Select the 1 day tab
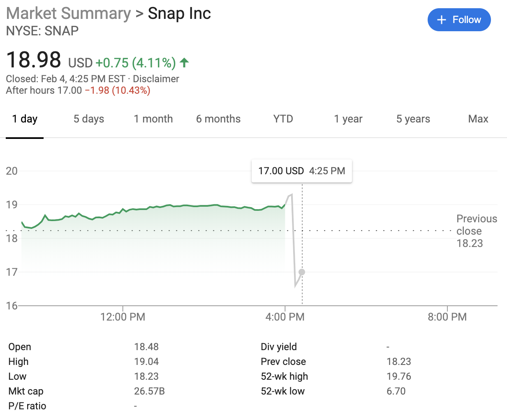 click(x=25, y=119)
